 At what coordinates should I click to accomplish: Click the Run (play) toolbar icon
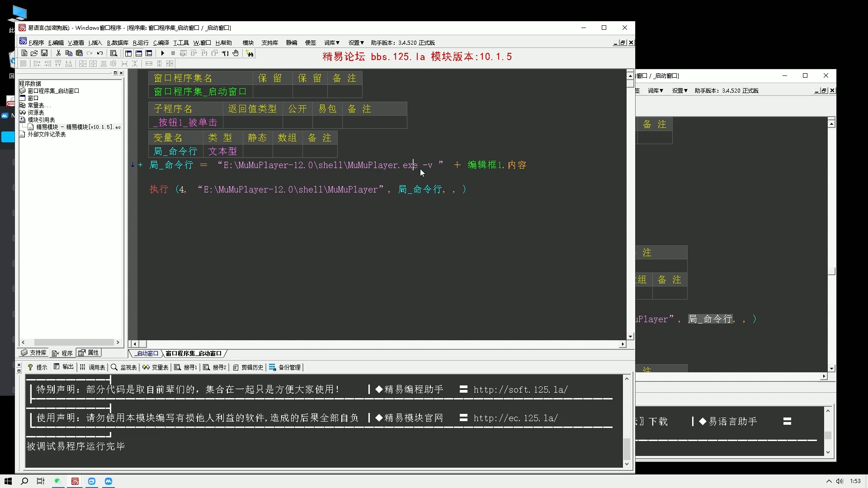click(163, 53)
